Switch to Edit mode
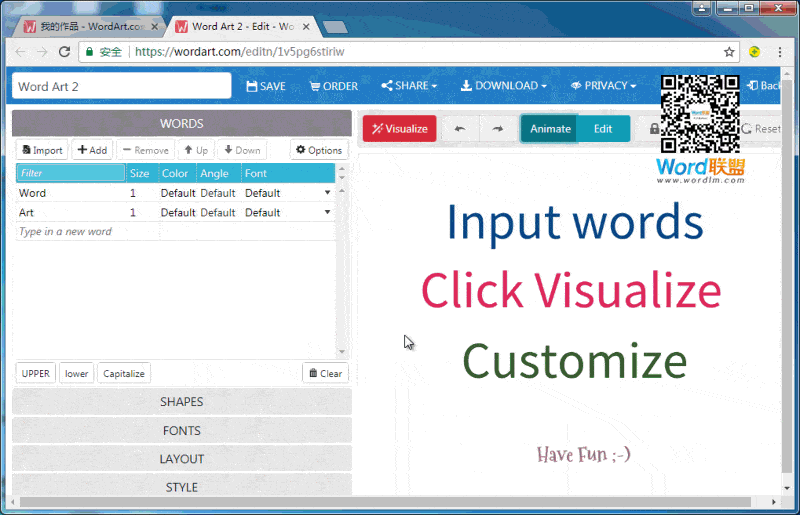This screenshot has width=800, height=515. pyautogui.click(x=603, y=129)
